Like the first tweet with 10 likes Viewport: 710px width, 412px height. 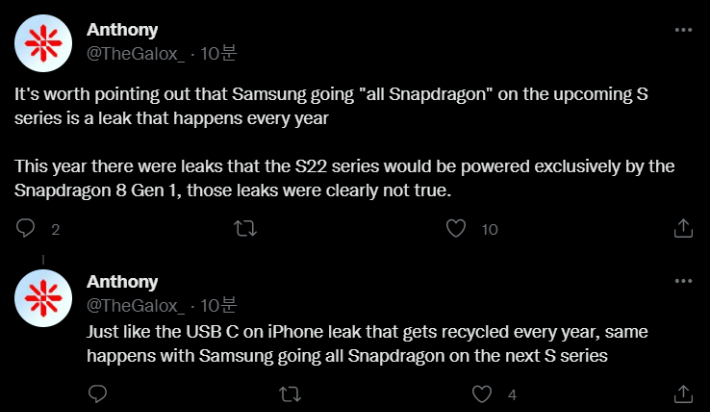[457, 229]
